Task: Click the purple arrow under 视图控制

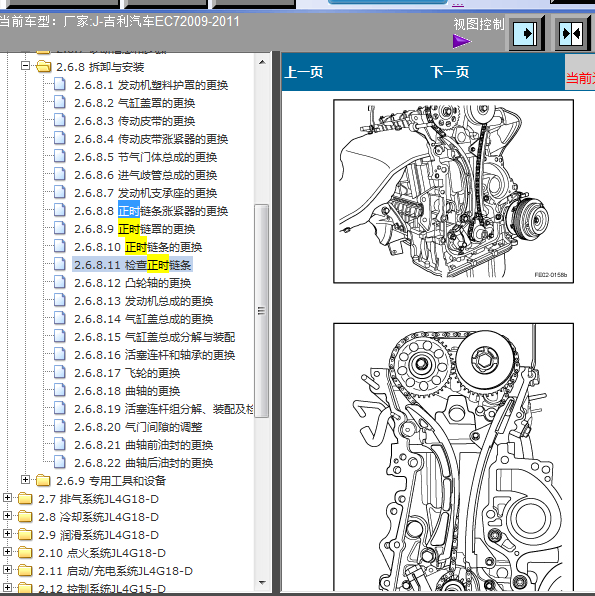Action: pyautogui.click(x=462, y=41)
